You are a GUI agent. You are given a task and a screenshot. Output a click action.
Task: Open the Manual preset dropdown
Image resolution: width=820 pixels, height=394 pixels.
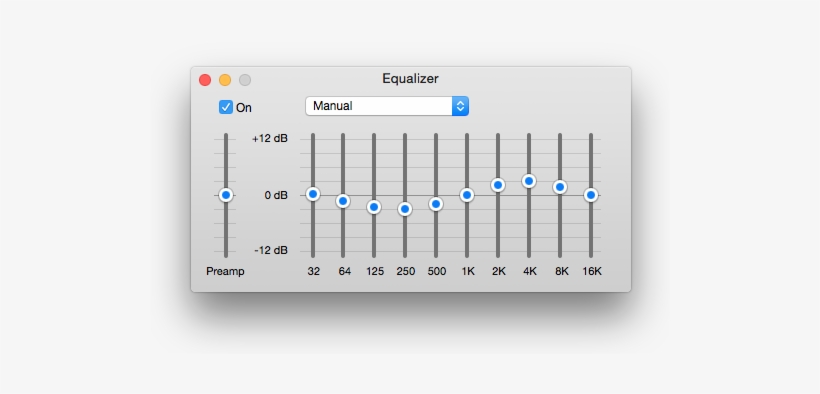point(387,106)
